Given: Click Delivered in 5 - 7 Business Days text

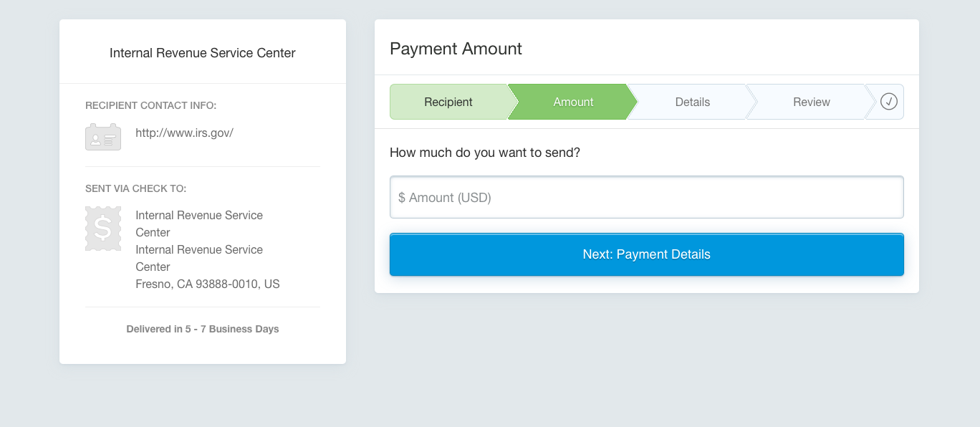Looking at the screenshot, I should click(203, 330).
